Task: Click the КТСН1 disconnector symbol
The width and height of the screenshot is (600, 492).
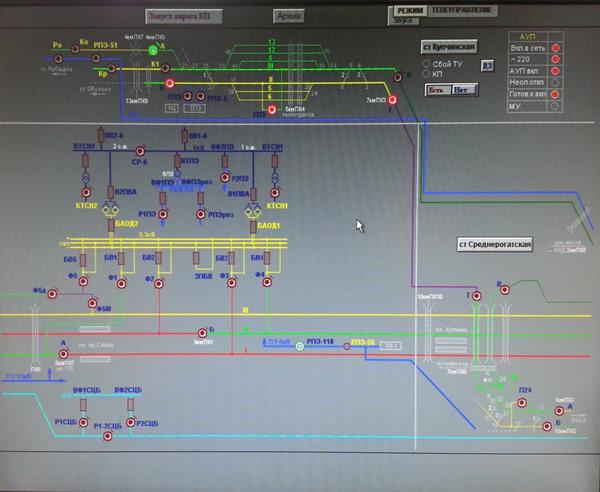Action: 275,193
